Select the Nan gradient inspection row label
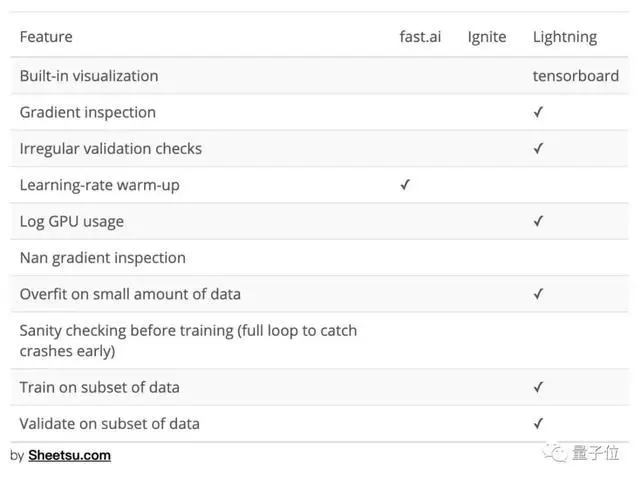Viewport: 640px width, 481px height. click(103, 258)
